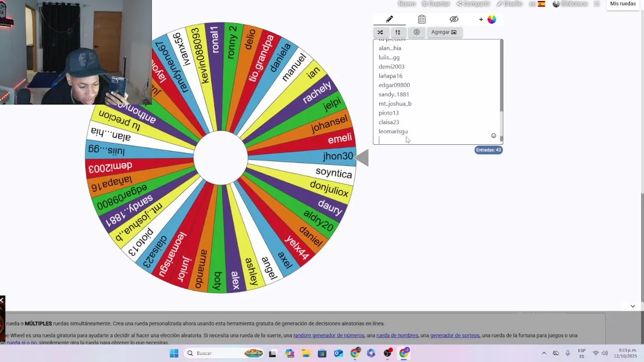Change language via es flag
644x362 pixels.
tap(537, 4)
